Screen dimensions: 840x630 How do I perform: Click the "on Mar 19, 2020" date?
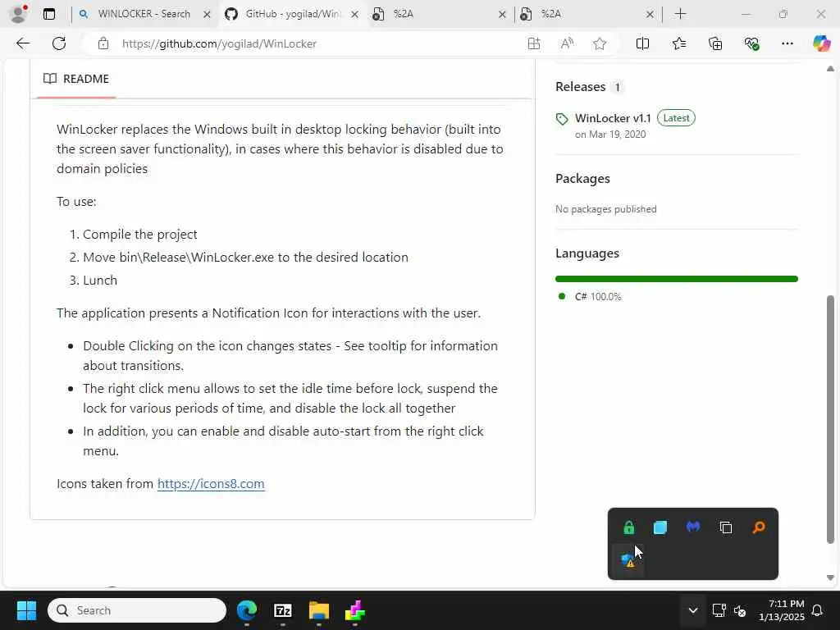pos(610,135)
